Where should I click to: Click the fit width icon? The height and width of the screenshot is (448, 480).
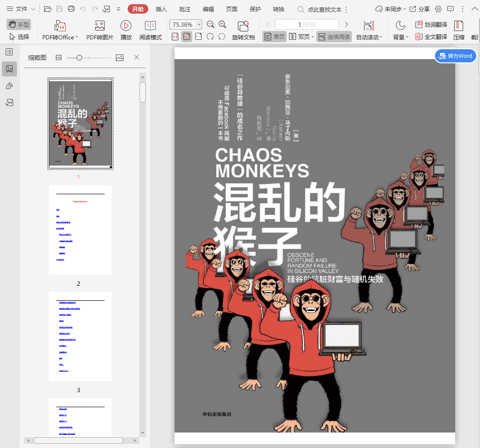tap(198, 37)
